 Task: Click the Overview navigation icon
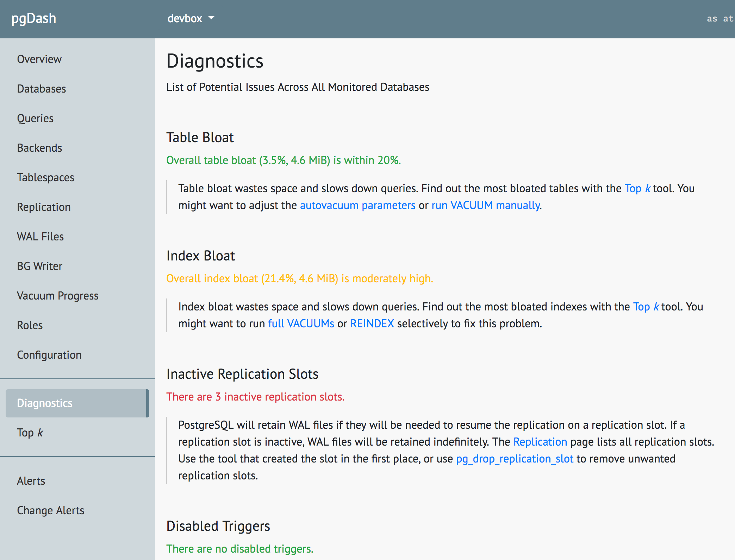point(39,59)
